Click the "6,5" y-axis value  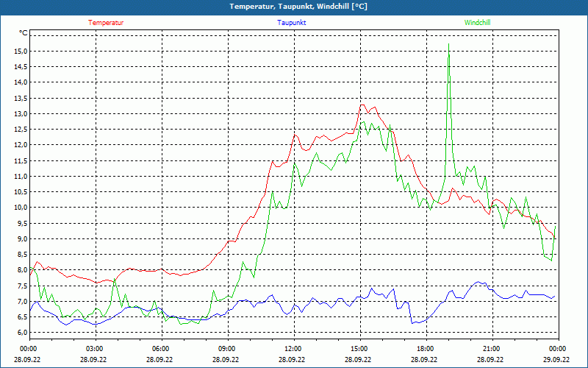[23, 317]
